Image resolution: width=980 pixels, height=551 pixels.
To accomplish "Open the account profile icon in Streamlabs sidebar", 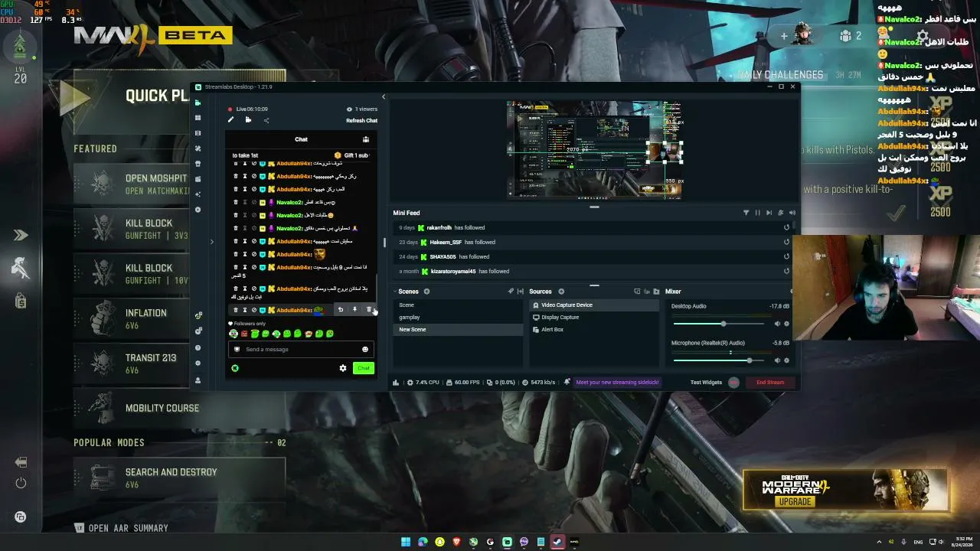I will (198, 380).
